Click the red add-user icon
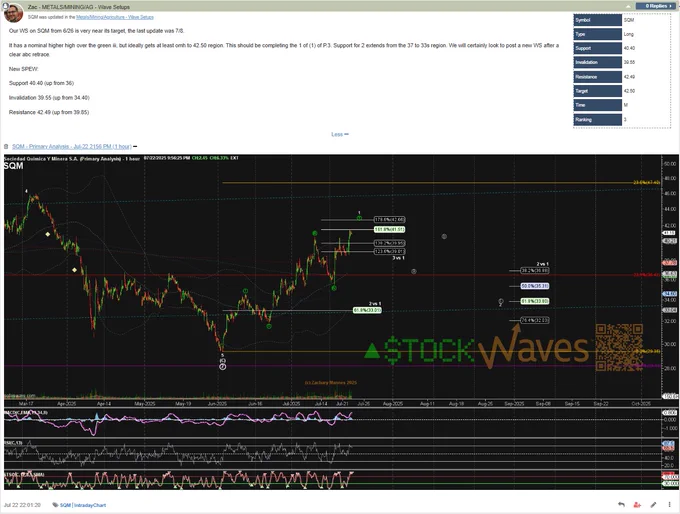The height and width of the screenshot is (514, 680). pos(637,504)
